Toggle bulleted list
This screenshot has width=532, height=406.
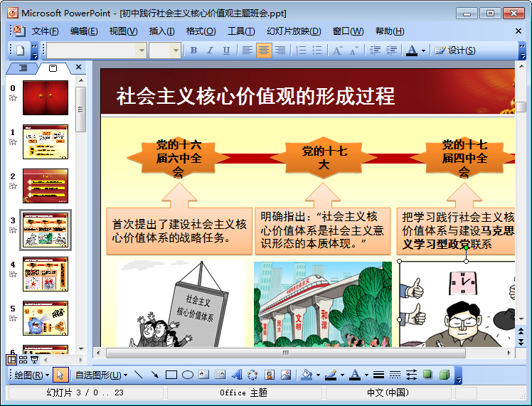click(x=317, y=50)
